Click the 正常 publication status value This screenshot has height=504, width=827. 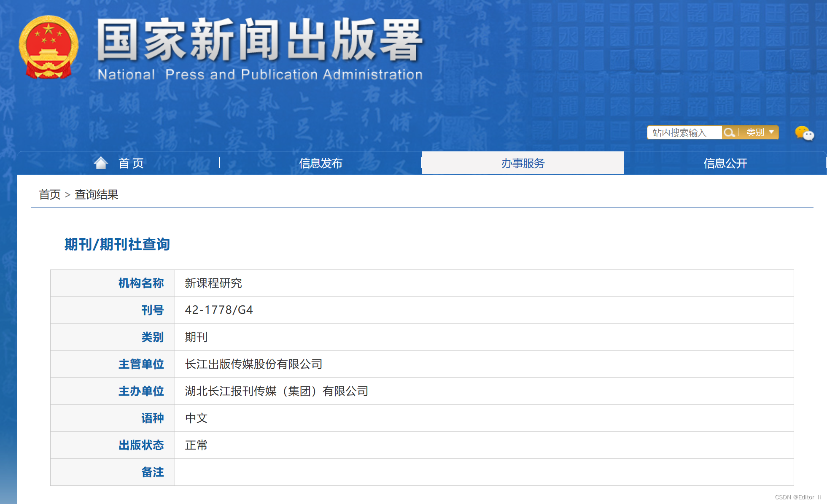(197, 445)
